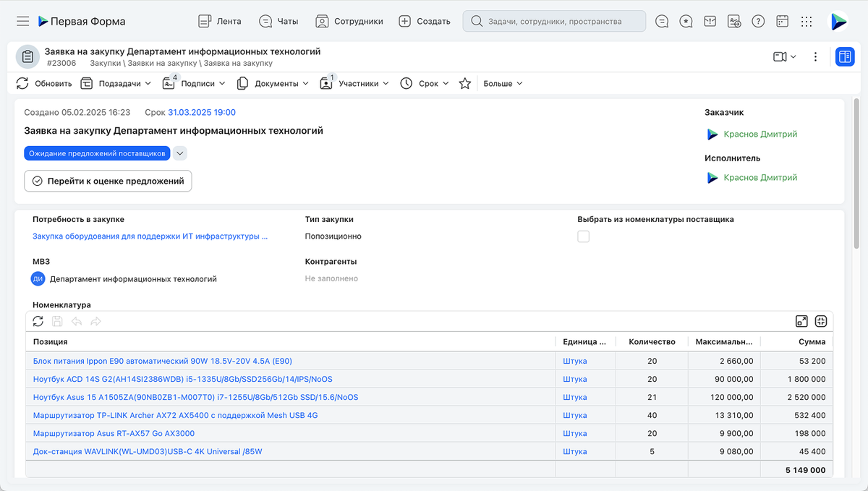Open the 'Закупка оборудования' need link

pyautogui.click(x=150, y=236)
